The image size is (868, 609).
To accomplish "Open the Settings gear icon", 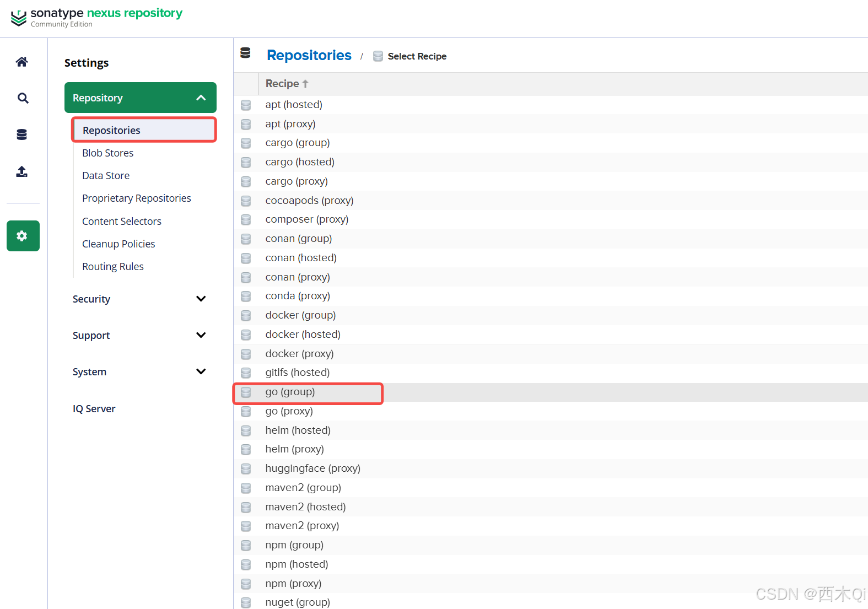I will click(23, 236).
